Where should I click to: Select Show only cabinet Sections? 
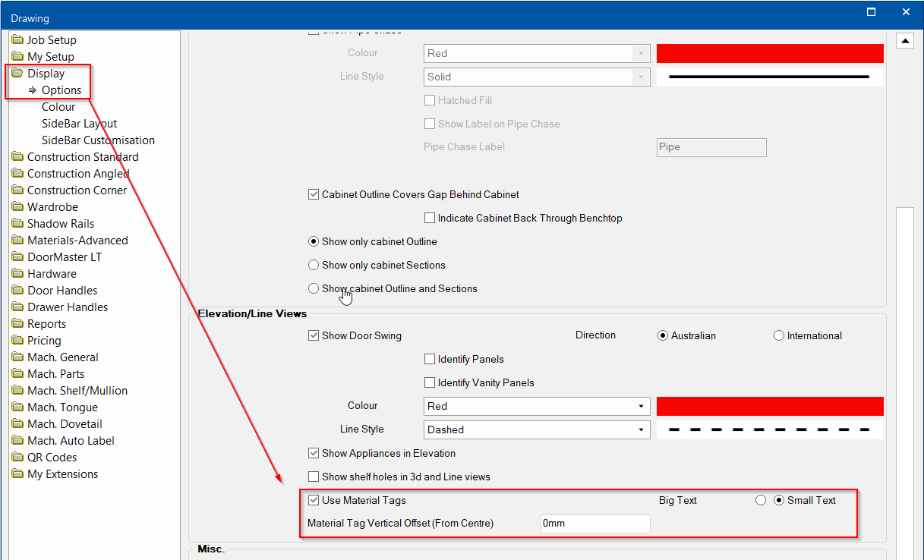coord(314,265)
